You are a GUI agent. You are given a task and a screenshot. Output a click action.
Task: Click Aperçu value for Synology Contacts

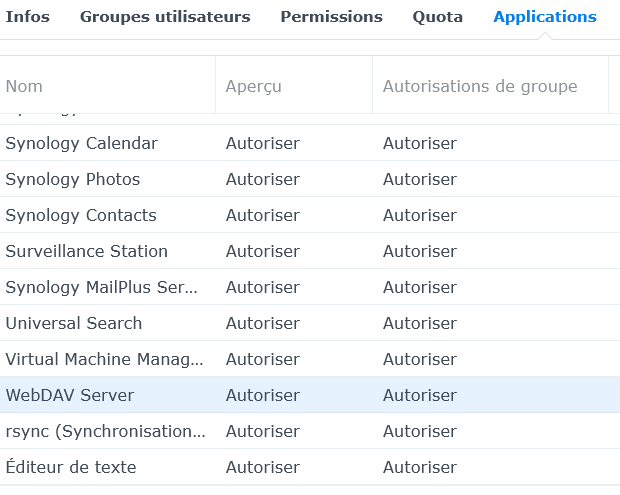[x=263, y=215]
